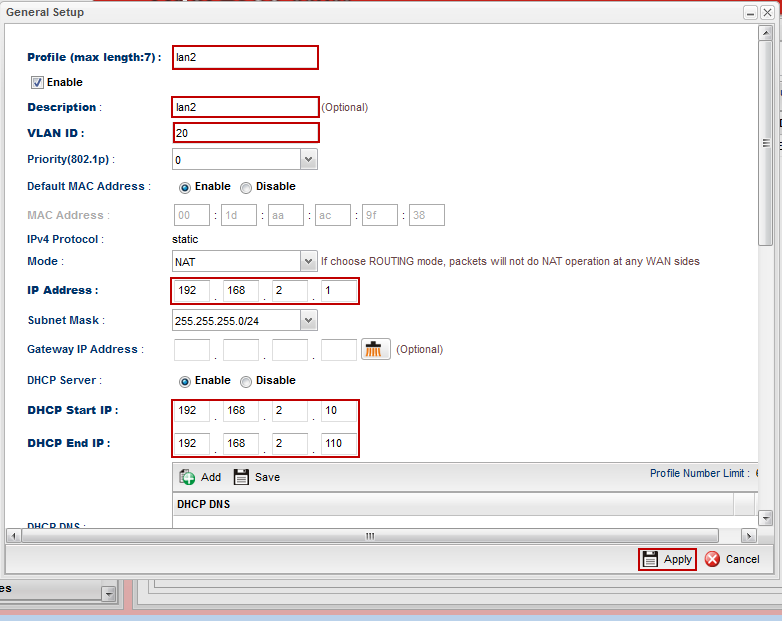
Task: Click the Description text field
Action: (245, 107)
